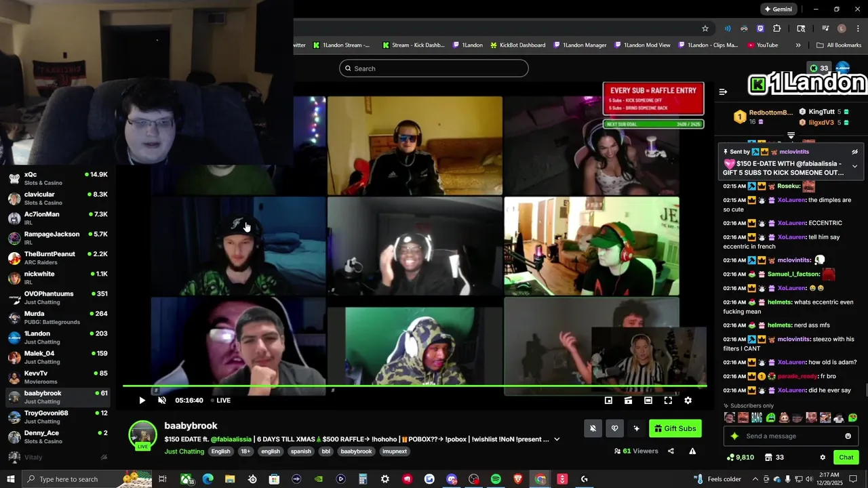Click the report warning triangle icon
This screenshot has width=868, height=488.
tap(692, 451)
